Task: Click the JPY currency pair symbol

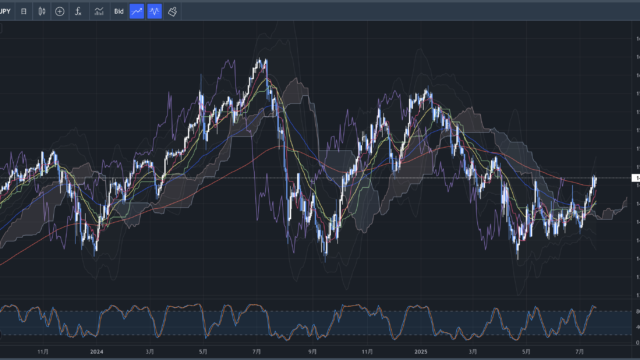Action: tap(5, 11)
